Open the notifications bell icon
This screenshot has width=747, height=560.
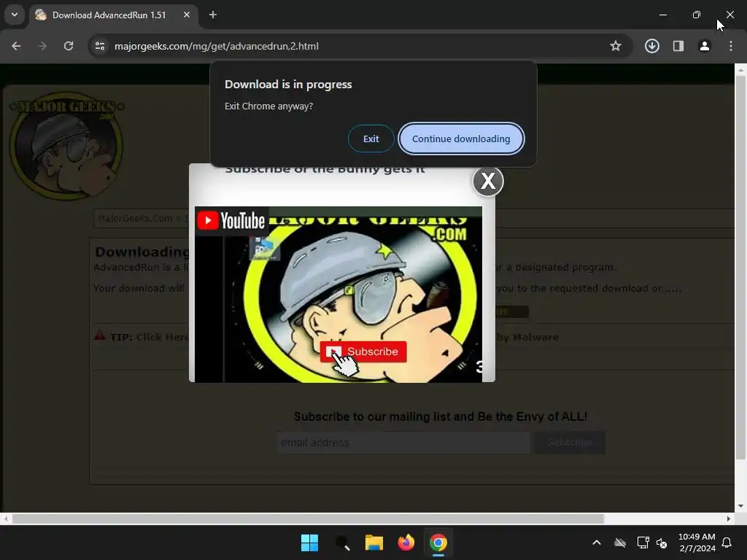pos(727,542)
